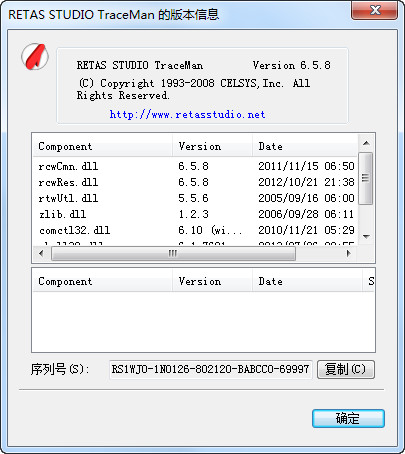This screenshot has width=405, height=454.
Task: Click the lower list's Date column header
Action: [x=307, y=281]
